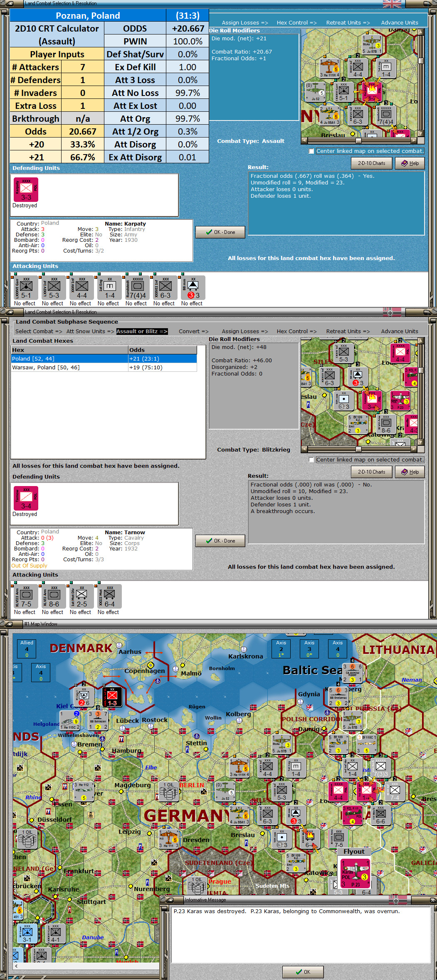The width and height of the screenshot is (437, 980).
Task: Go to Att Snow Units step
Action: pyautogui.click(x=90, y=331)
